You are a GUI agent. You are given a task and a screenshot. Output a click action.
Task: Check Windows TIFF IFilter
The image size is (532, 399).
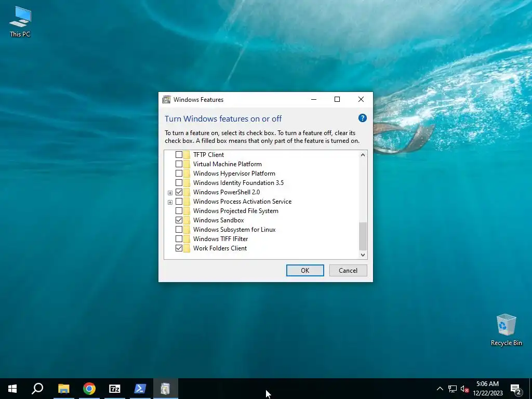(x=179, y=239)
